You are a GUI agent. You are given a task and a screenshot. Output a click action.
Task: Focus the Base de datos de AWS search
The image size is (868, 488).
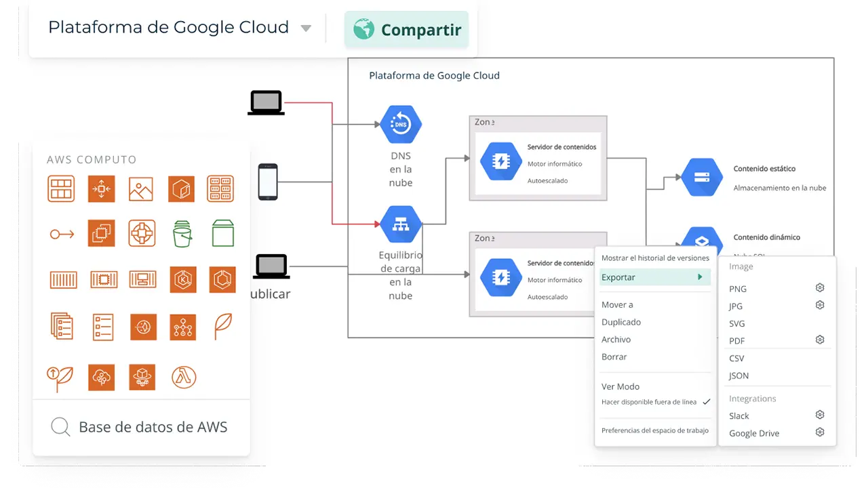coord(141,427)
